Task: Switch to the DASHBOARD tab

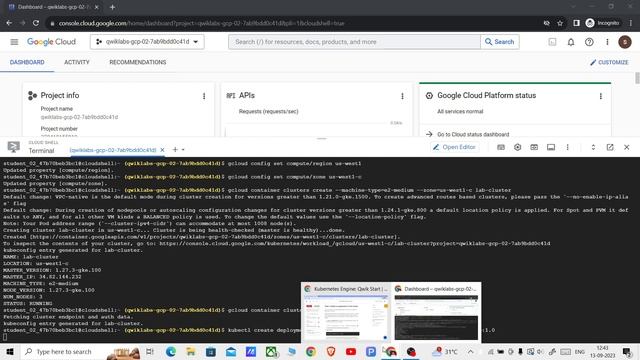Action: pos(27,62)
